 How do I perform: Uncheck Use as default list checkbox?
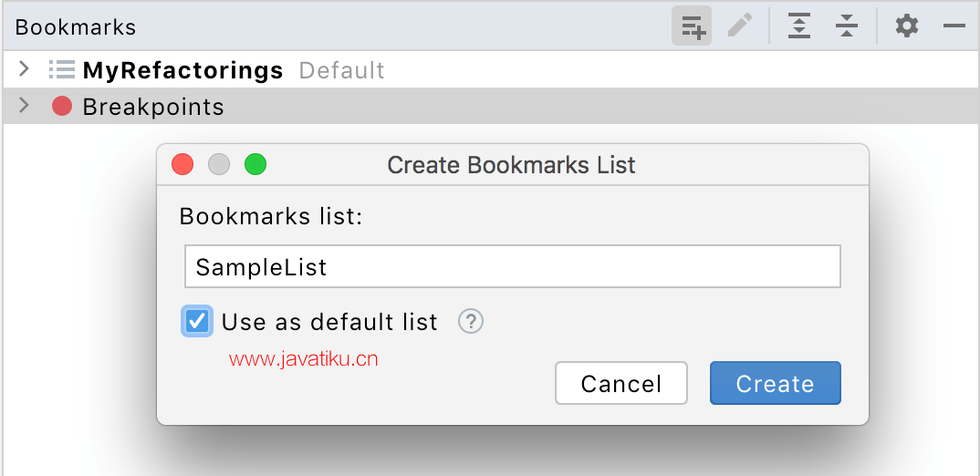197,322
